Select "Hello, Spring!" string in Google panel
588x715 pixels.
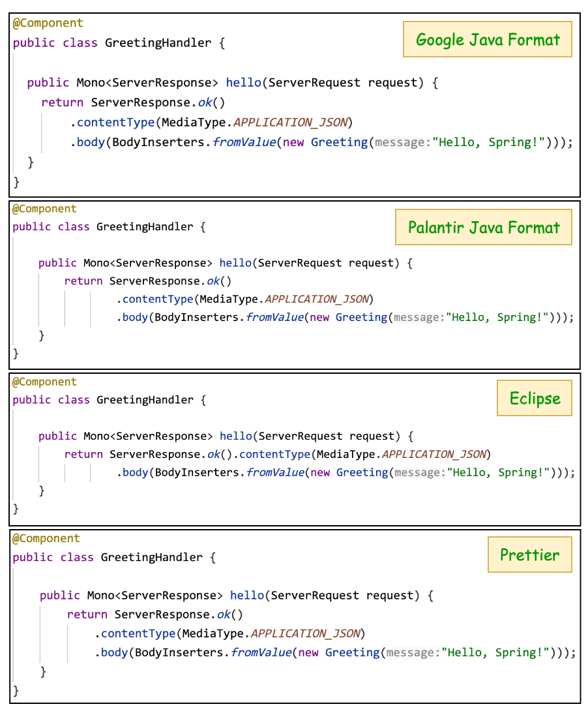(489, 142)
